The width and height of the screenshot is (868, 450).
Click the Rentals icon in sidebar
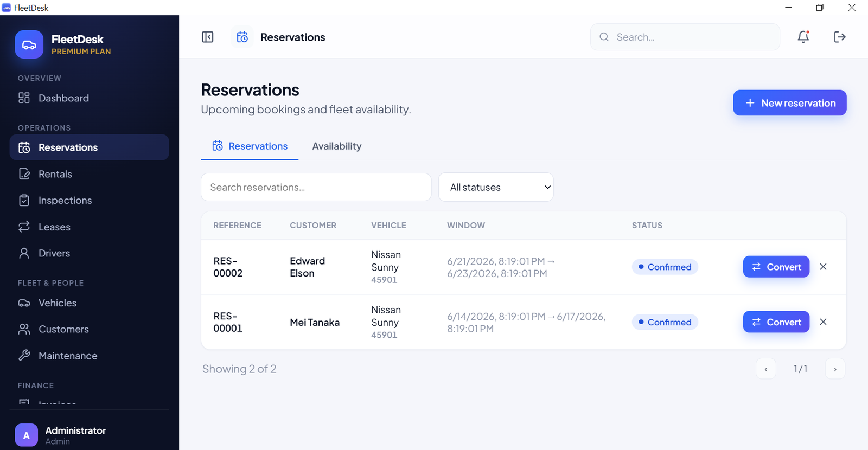(x=24, y=174)
